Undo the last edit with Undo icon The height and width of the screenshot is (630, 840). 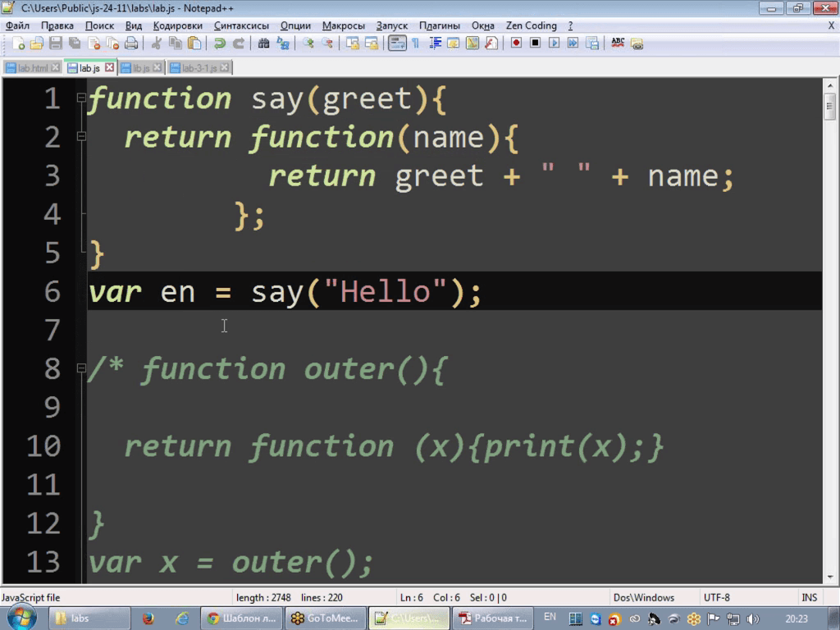click(x=220, y=43)
